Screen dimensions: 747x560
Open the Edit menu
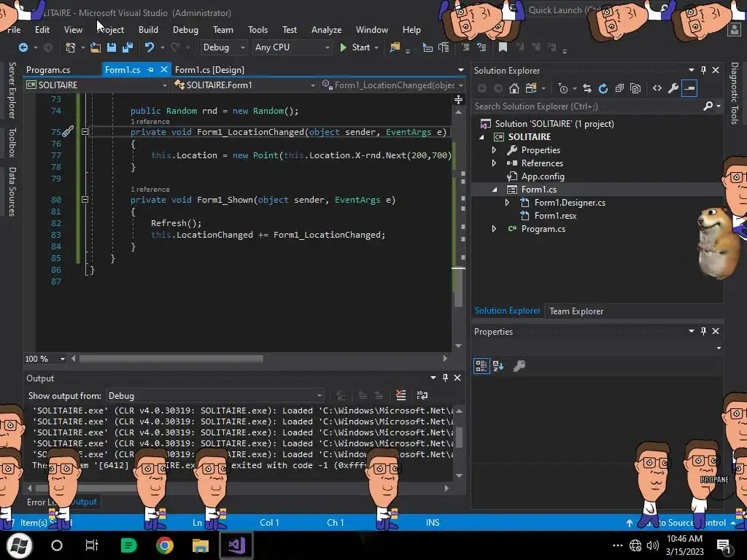pyautogui.click(x=42, y=29)
